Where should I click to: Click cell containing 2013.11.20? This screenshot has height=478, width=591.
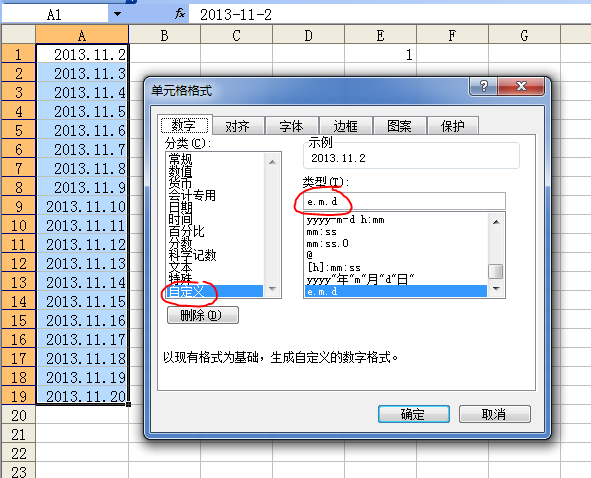coord(82,396)
